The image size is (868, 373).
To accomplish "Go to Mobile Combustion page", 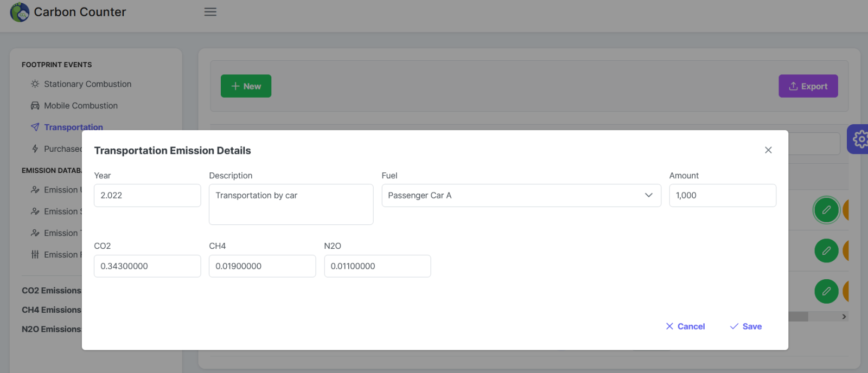I will [80, 106].
